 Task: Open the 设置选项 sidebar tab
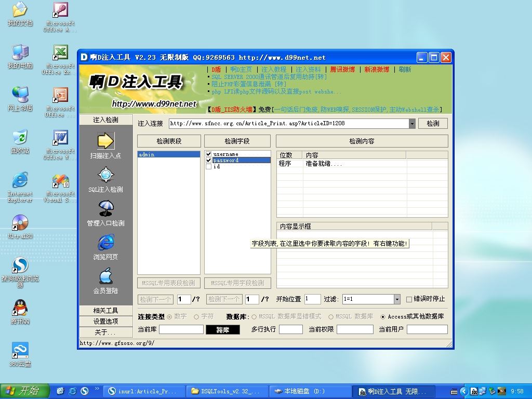(x=105, y=321)
